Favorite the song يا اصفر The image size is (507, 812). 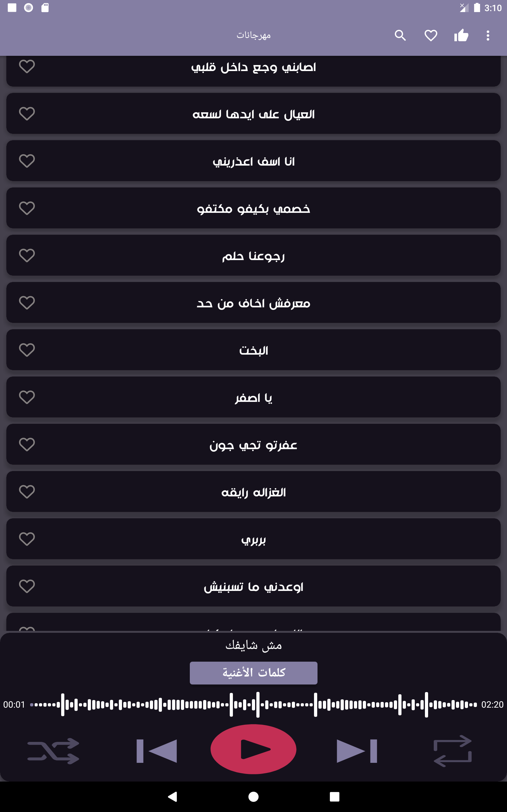[27, 397]
